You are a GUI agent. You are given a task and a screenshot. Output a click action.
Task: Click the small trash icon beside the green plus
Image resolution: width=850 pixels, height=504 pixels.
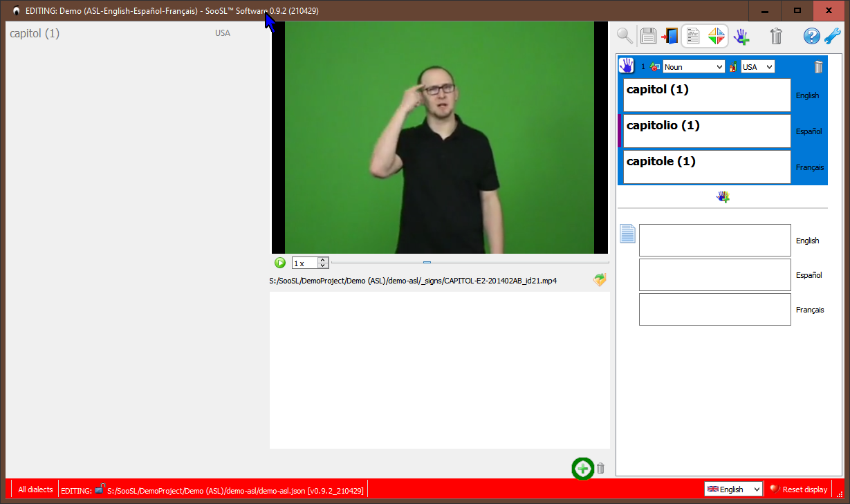(x=600, y=469)
